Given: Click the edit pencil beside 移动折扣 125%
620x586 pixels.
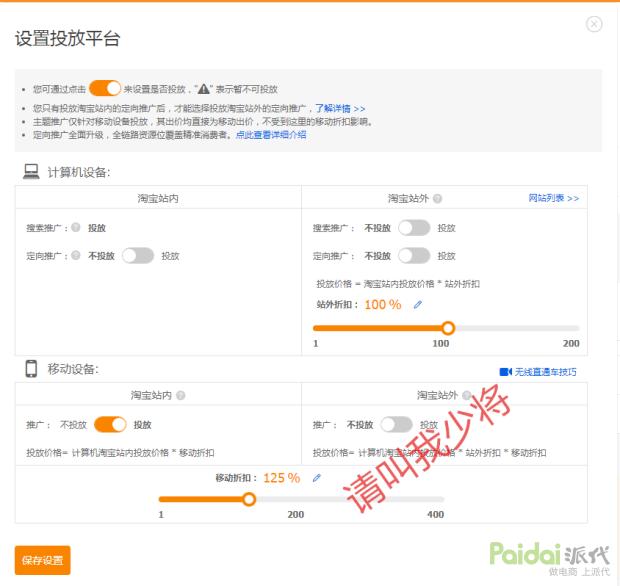Looking at the screenshot, I should point(316,478).
